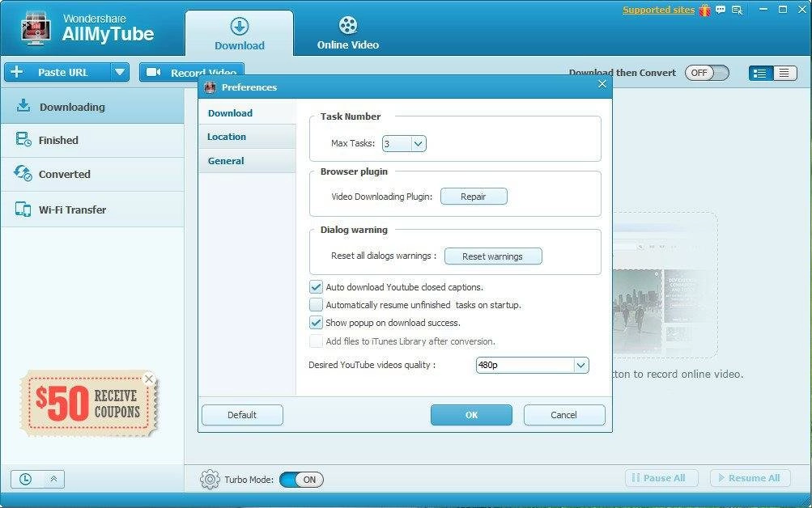The width and height of the screenshot is (812, 508).
Task: Click the Preferences dialog title icon
Action: point(210,87)
